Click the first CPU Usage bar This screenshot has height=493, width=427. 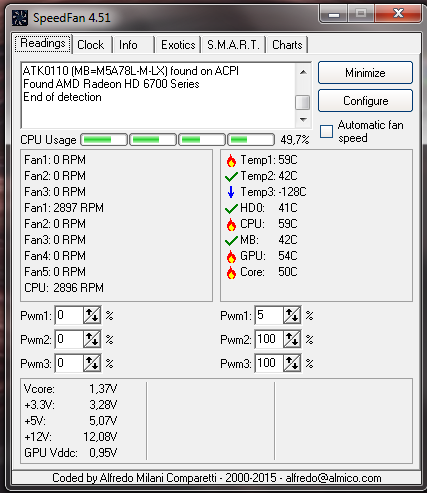[x=104, y=140]
